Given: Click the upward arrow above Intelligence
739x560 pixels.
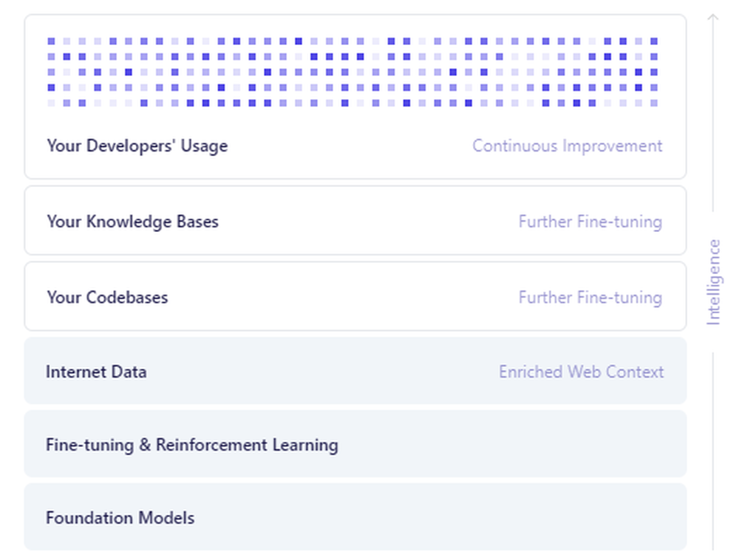Looking at the screenshot, I should [713, 18].
